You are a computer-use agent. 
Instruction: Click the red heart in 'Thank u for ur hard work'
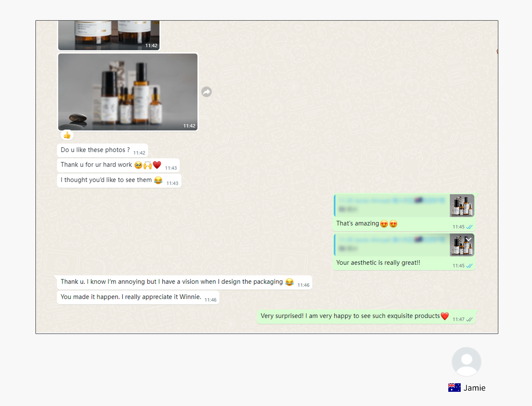[x=157, y=165]
